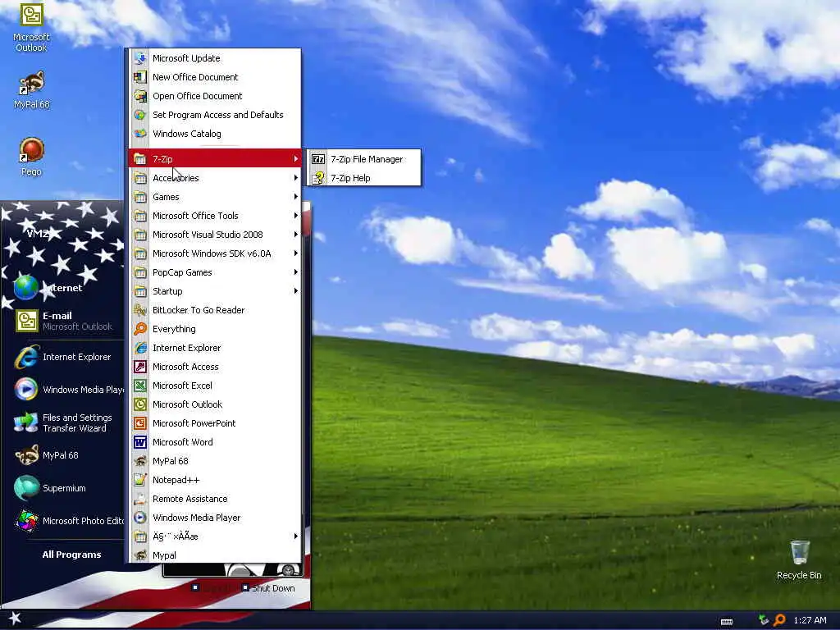The width and height of the screenshot is (840, 630).
Task: Click the Windows Catalog icon
Action: (140, 134)
